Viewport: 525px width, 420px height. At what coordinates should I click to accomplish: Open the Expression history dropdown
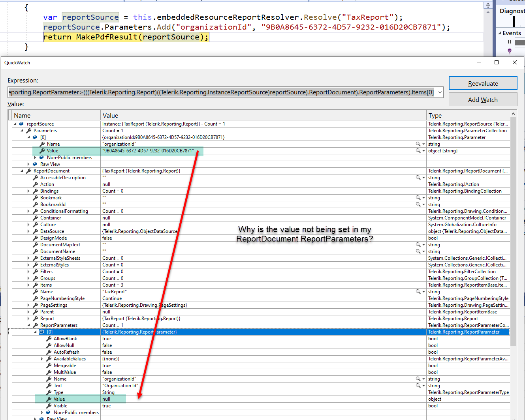click(440, 92)
